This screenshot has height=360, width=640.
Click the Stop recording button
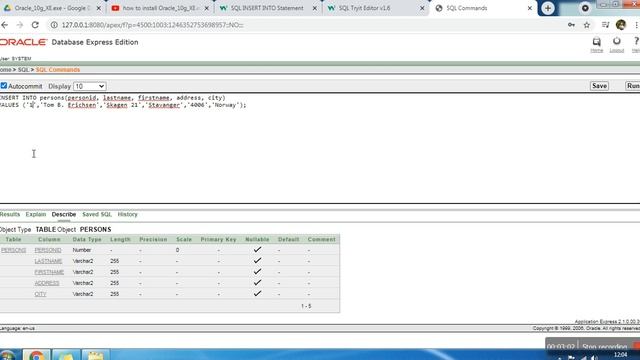click(x=605, y=347)
